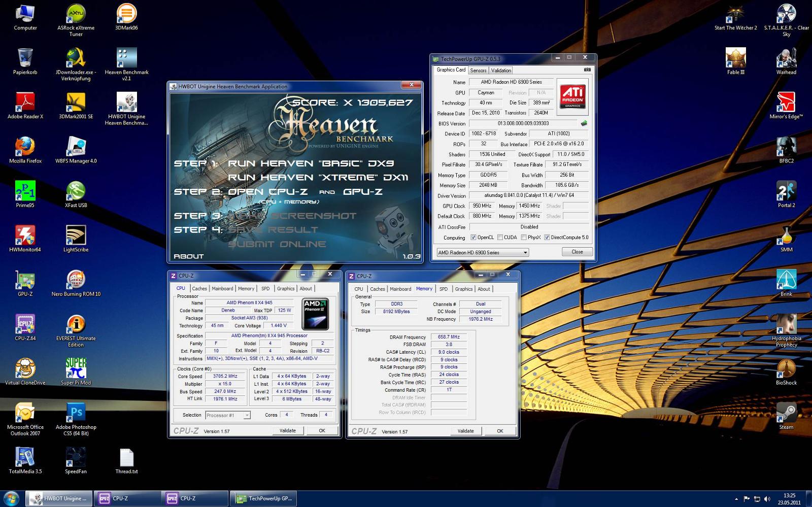Viewport: 812px width, 507px height.
Task: Select Heaven Benchmark v2.1 shortcut
Action: point(126,64)
